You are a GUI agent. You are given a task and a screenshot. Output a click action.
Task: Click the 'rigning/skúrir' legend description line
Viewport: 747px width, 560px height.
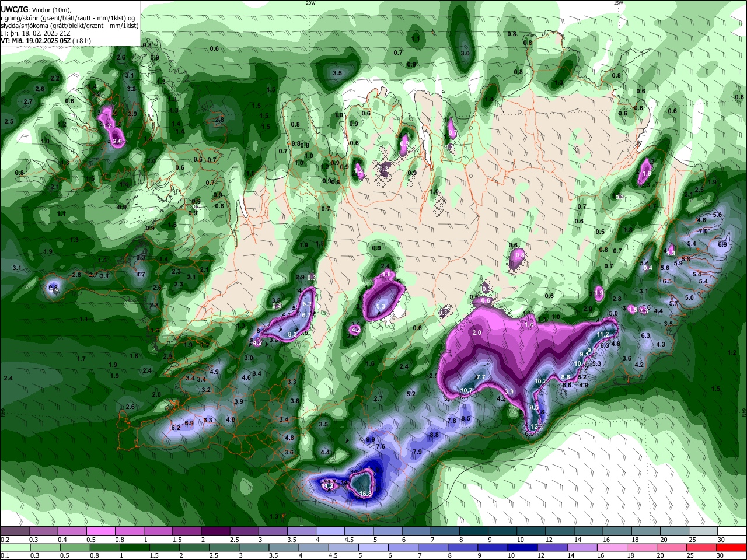(68, 18)
